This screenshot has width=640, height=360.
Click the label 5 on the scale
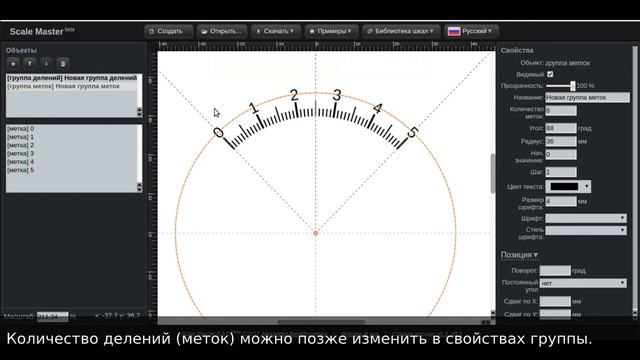click(413, 132)
